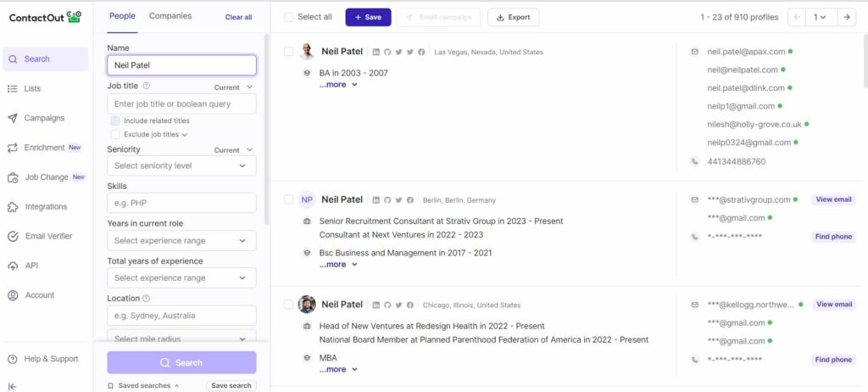Screen dimensions: 868x392
Task: Check the Select all checkbox
Action: (x=289, y=17)
